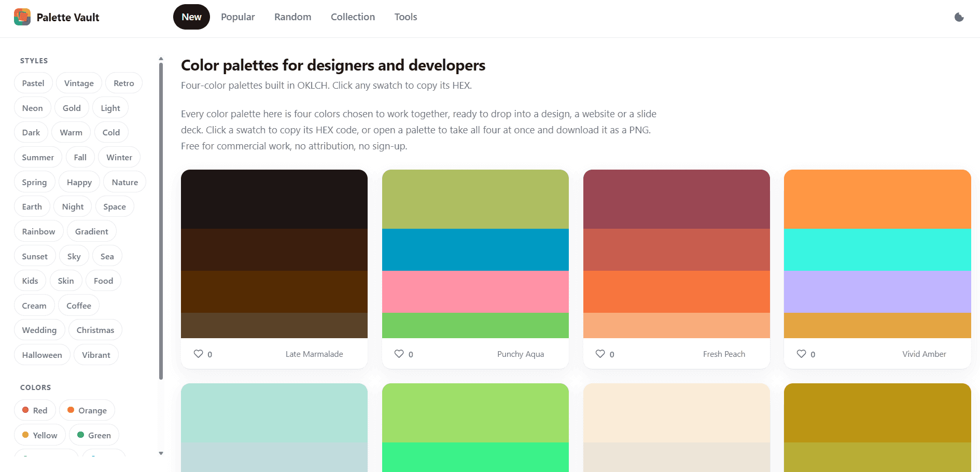Open the Popular tab
The width and height of the screenshot is (980, 472).
coord(238,17)
